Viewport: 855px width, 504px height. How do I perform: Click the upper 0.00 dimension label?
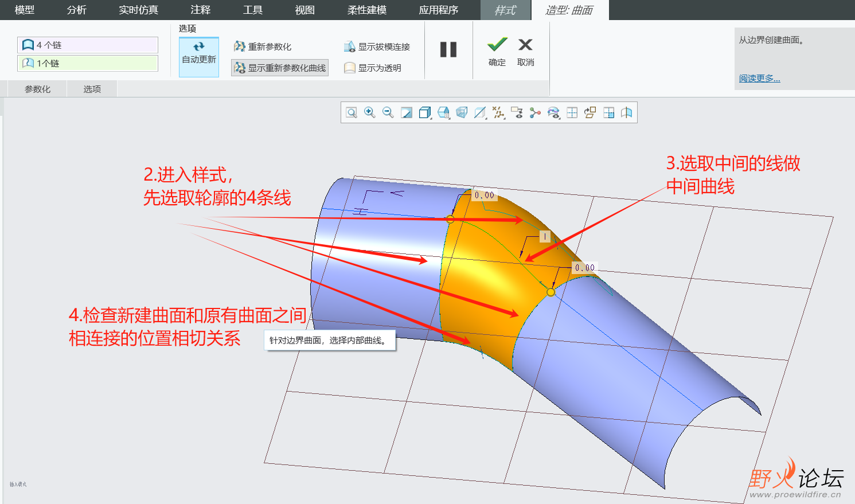tap(485, 195)
